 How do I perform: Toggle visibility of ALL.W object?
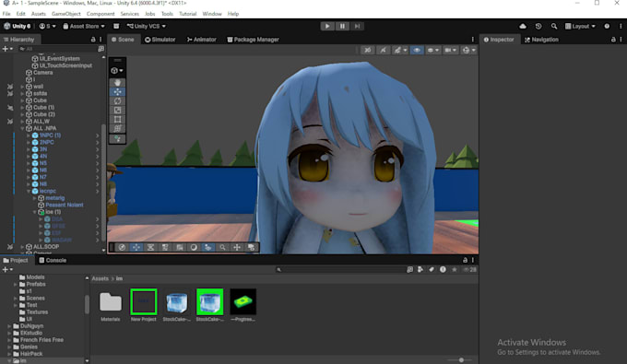point(10,122)
